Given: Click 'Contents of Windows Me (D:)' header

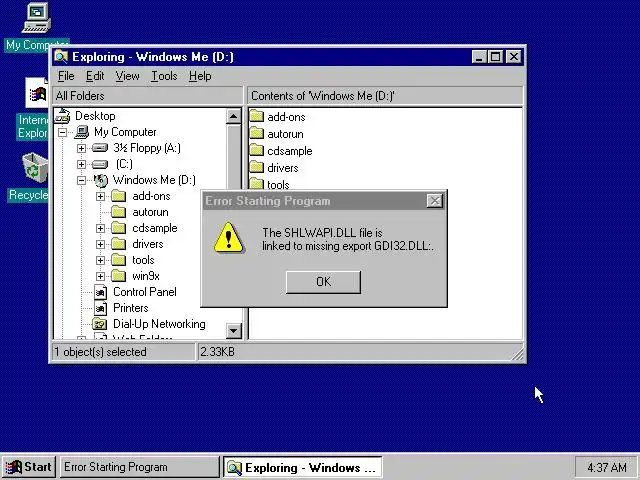Looking at the screenshot, I should click(385, 96).
